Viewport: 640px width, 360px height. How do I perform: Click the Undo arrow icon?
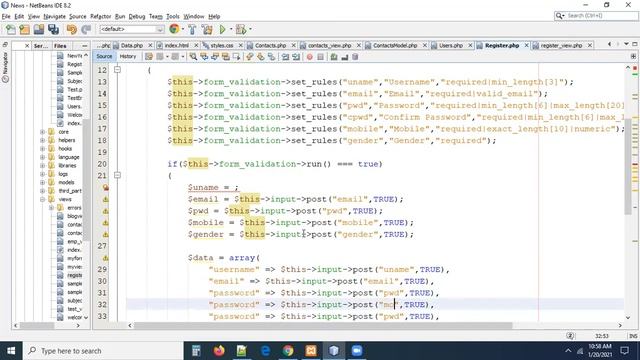click(72, 29)
